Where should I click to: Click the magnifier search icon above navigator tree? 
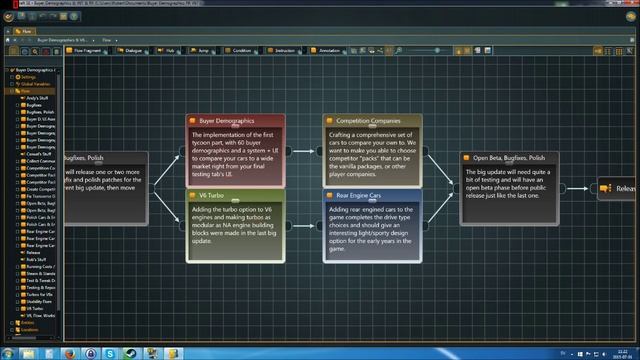click(x=35, y=51)
